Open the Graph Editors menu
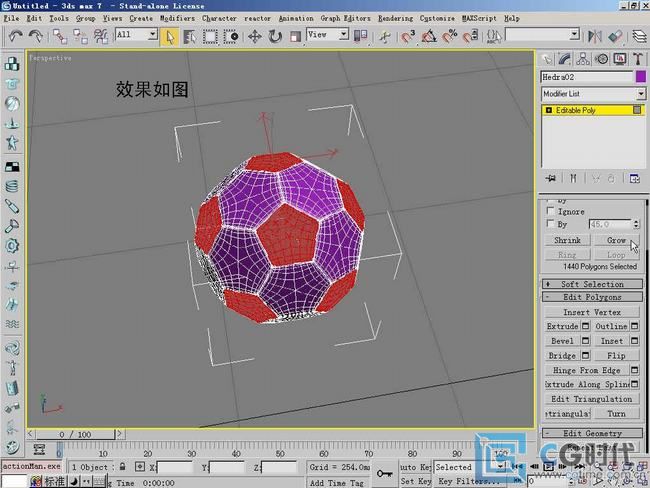The image size is (650, 488). [345, 18]
